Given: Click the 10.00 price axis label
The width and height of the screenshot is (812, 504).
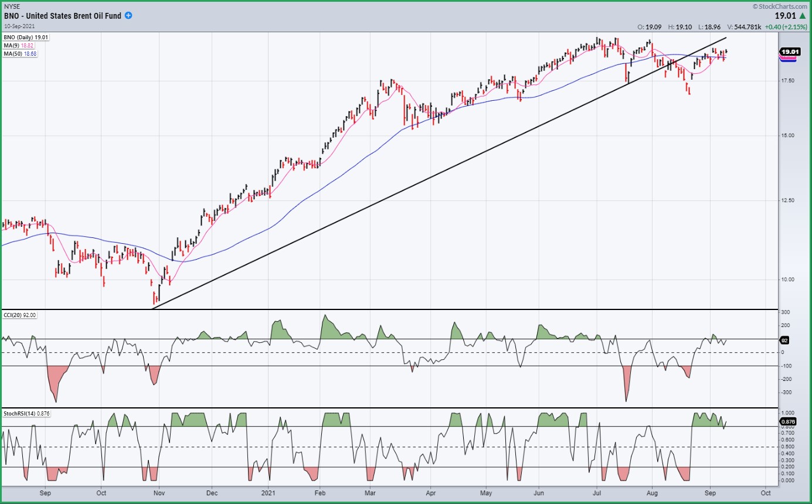Looking at the screenshot, I should pos(787,280).
